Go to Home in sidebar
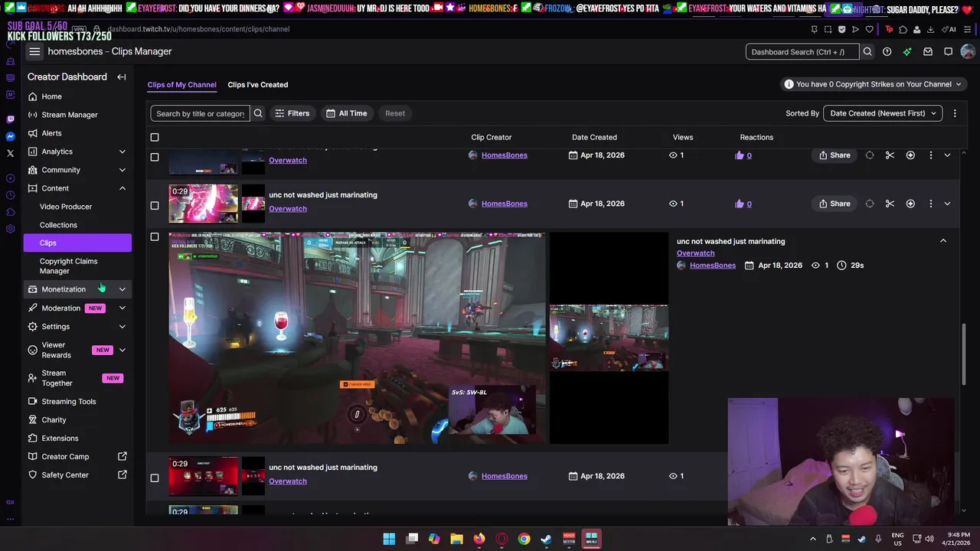 tap(51, 96)
